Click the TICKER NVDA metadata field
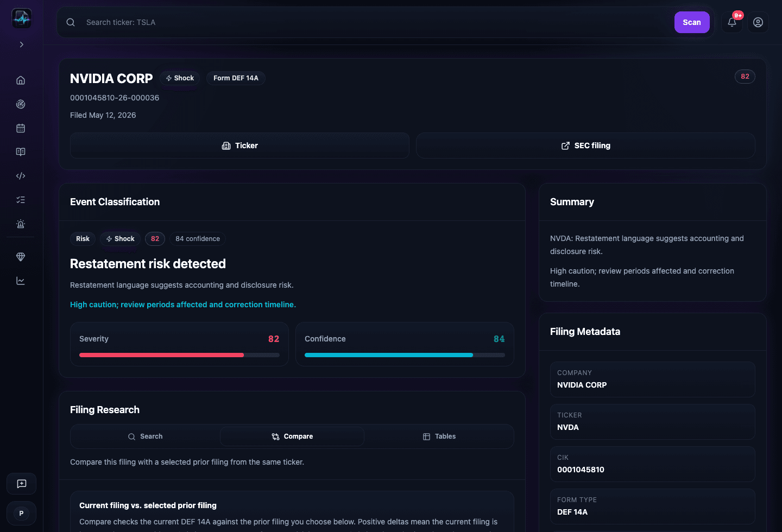 tap(653, 422)
